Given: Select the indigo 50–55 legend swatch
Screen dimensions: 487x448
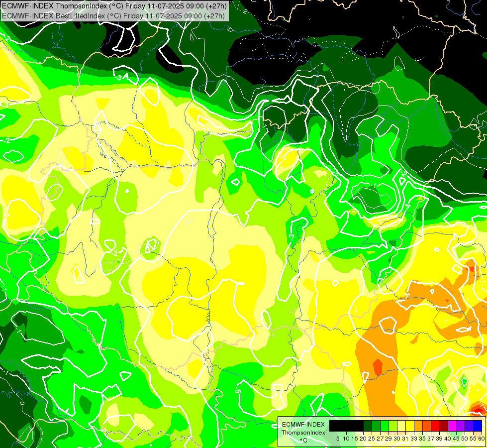Looking at the screenshot, I should click(469, 426).
